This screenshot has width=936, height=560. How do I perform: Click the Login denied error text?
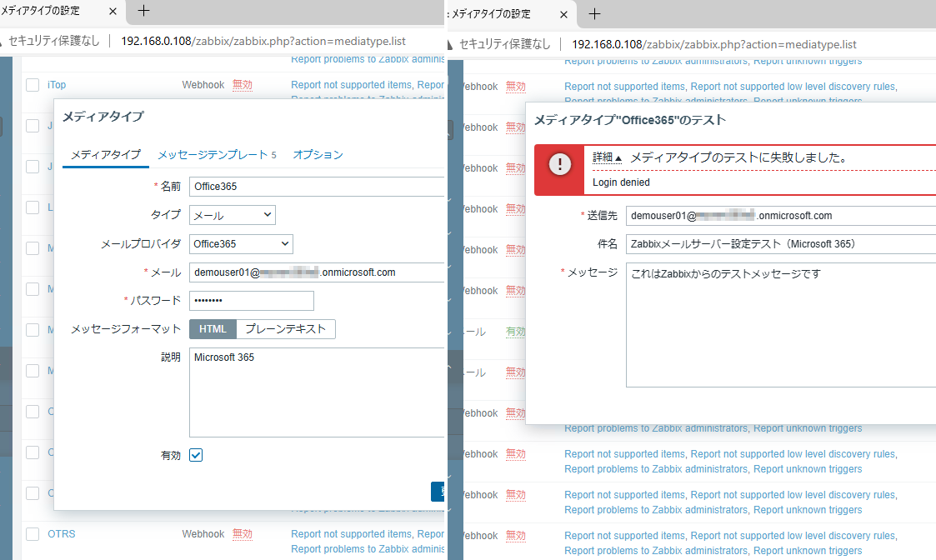click(621, 182)
